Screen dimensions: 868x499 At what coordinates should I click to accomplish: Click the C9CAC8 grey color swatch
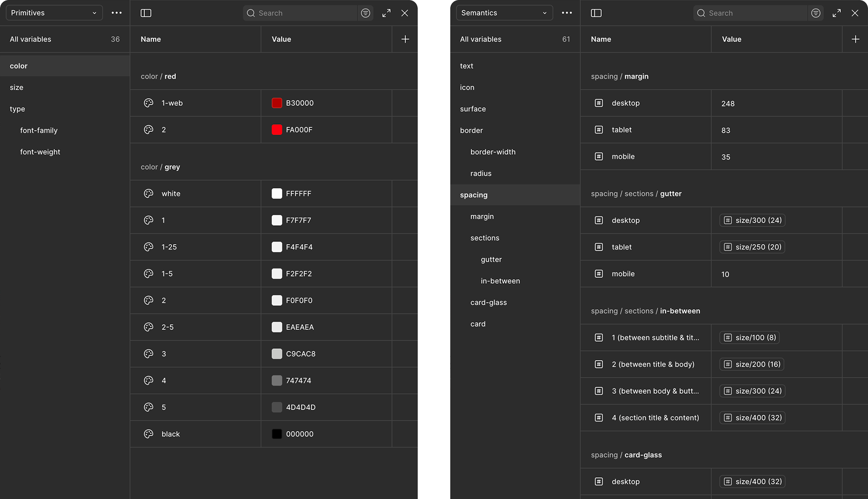pyautogui.click(x=277, y=354)
